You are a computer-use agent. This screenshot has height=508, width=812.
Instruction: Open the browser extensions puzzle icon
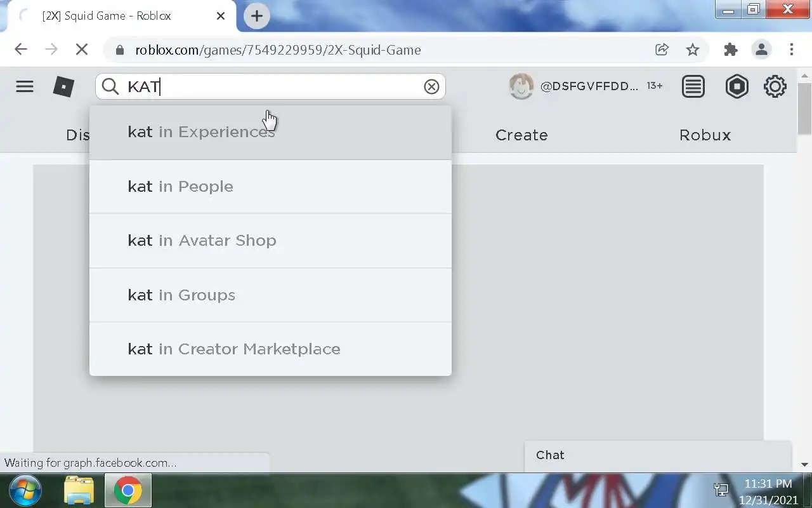731,50
